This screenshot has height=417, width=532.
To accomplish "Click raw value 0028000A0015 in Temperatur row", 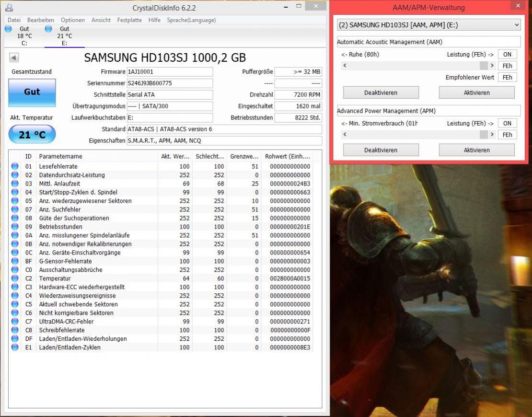I will coord(290,278).
